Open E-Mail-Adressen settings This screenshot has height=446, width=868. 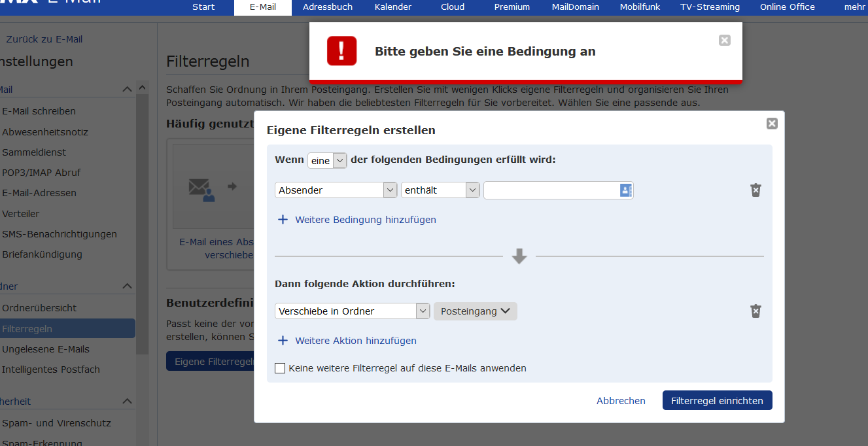click(x=39, y=193)
